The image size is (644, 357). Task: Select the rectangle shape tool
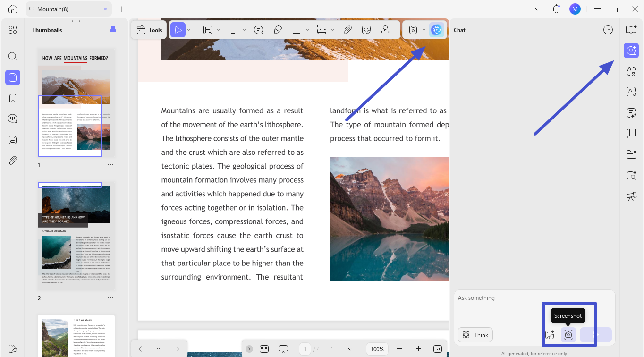point(297,30)
